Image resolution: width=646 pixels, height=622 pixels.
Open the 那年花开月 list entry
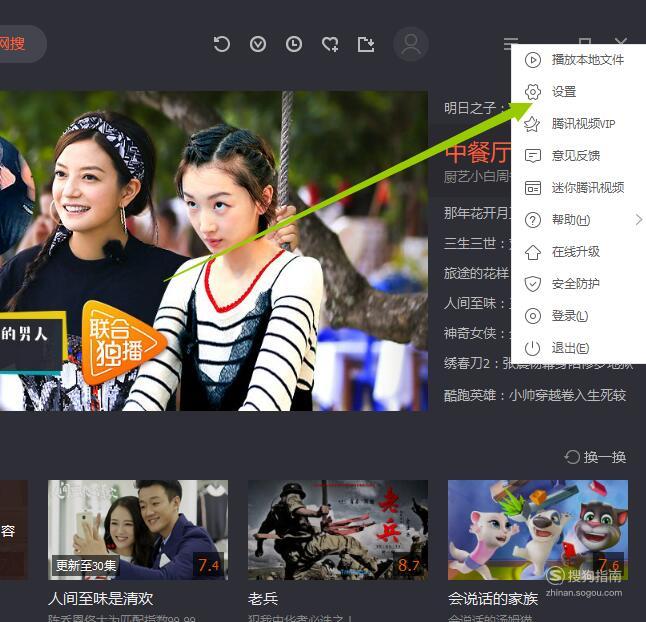477,213
